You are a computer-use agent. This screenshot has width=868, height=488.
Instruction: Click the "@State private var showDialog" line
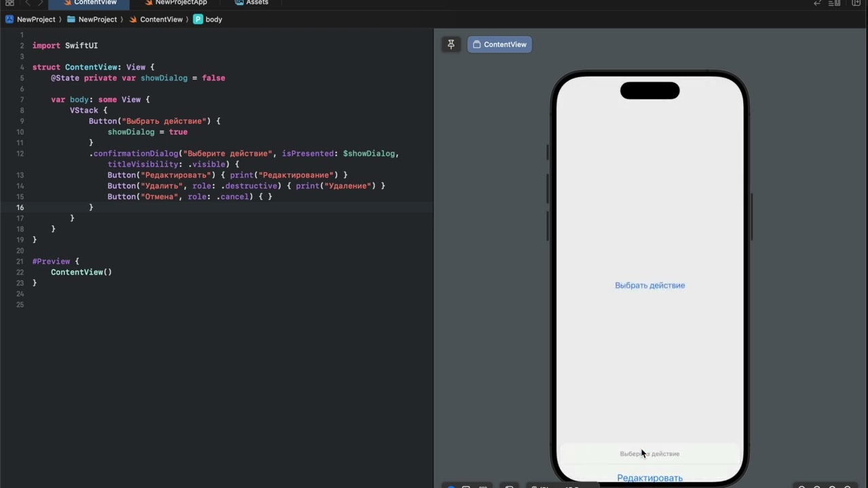[x=138, y=78]
